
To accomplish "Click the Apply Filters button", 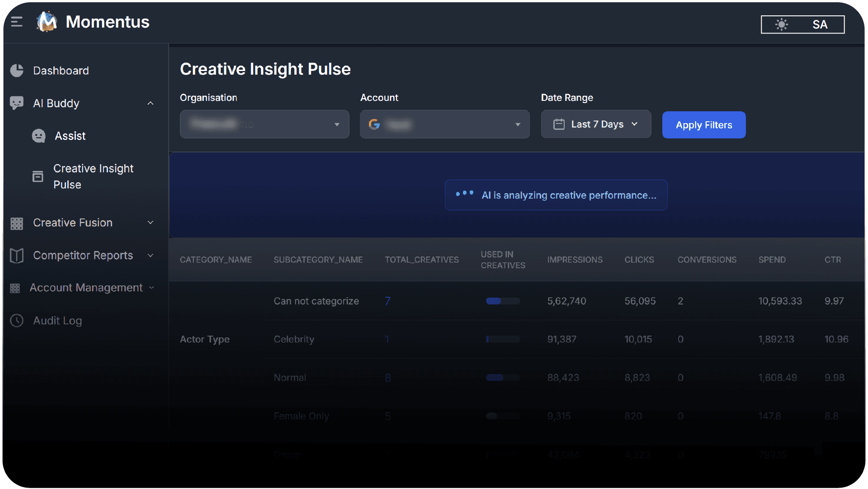I will coord(703,125).
